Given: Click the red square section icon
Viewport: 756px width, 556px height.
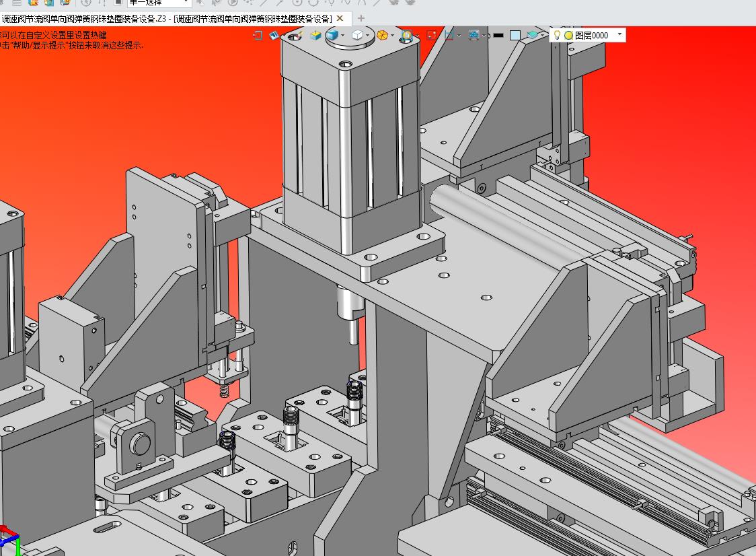Looking at the screenshot, I should tap(432, 35).
